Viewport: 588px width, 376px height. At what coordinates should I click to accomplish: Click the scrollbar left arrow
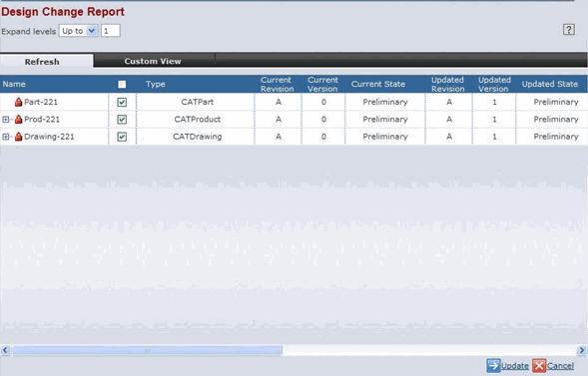click(x=5, y=350)
